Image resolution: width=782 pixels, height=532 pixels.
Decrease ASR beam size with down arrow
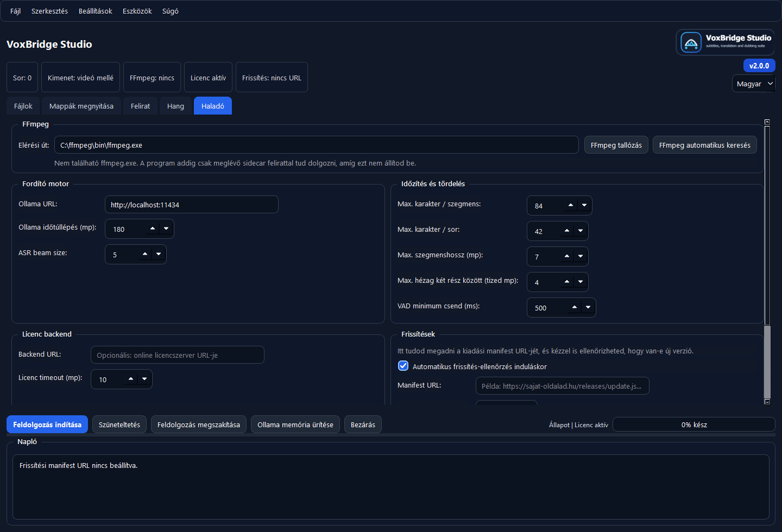point(159,254)
